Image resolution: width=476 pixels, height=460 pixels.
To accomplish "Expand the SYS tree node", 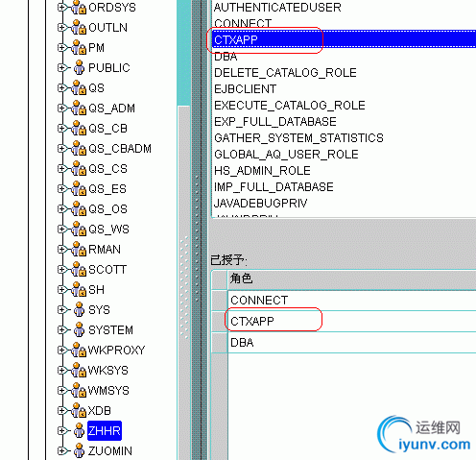I will (61, 310).
